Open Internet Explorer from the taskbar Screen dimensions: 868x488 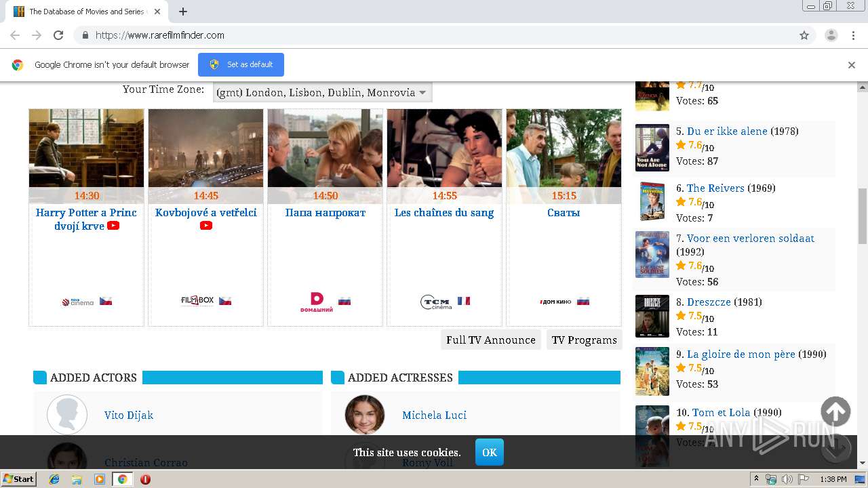pyautogui.click(x=54, y=479)
